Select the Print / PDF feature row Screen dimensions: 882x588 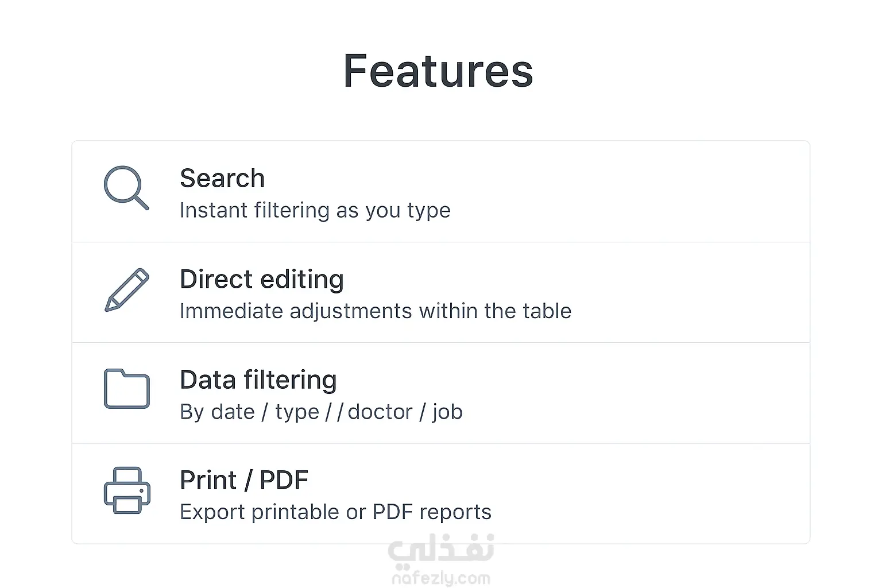point(441,494)
